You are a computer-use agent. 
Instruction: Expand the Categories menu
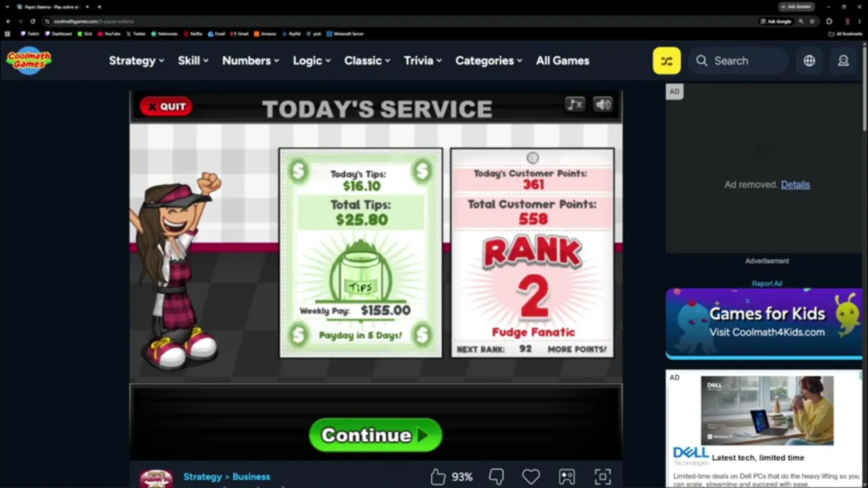click(489, 60)
